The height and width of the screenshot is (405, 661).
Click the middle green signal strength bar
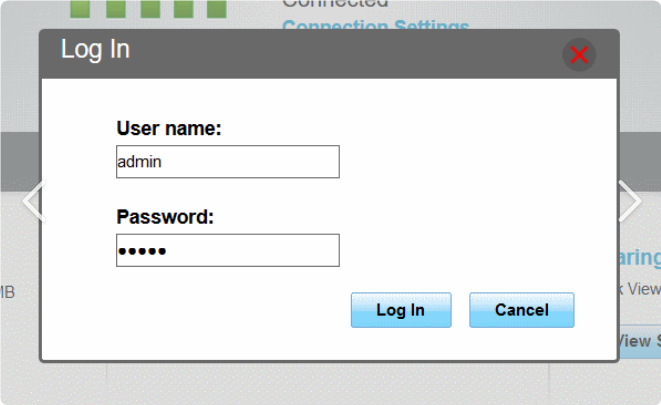pos(150,9)
